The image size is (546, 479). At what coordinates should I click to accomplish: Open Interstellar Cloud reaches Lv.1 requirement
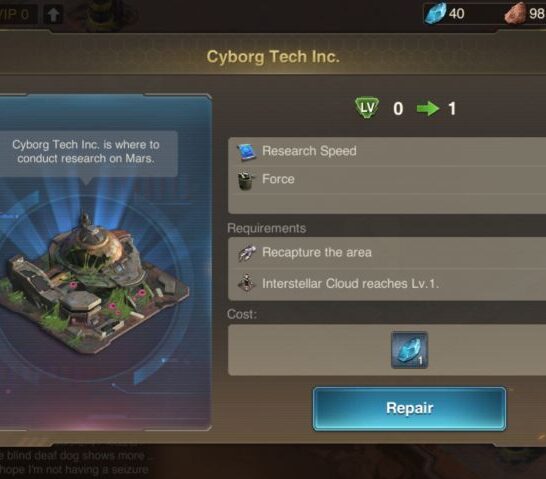[x=387, y=284]
